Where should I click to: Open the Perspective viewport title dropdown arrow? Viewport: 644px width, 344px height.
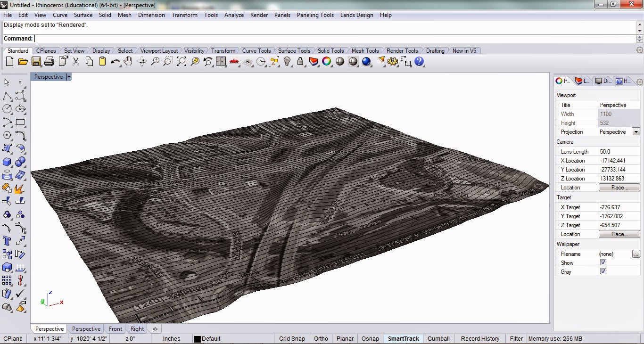69,77
